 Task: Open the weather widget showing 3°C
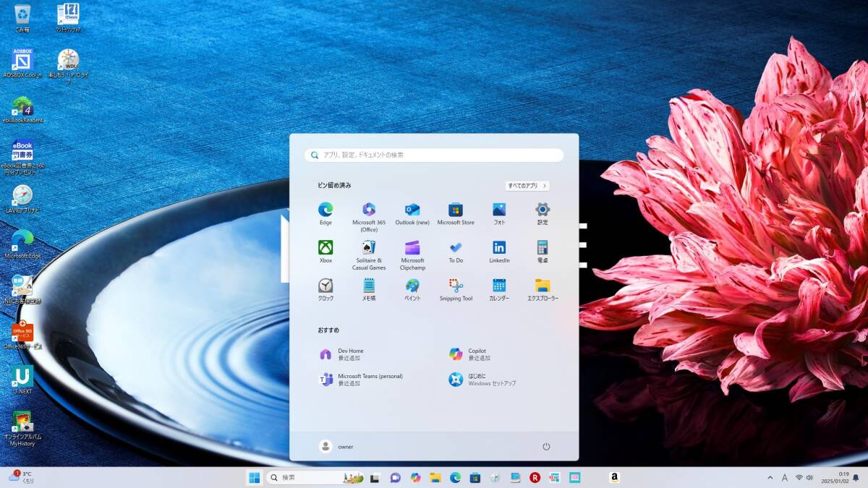[20, 477]
